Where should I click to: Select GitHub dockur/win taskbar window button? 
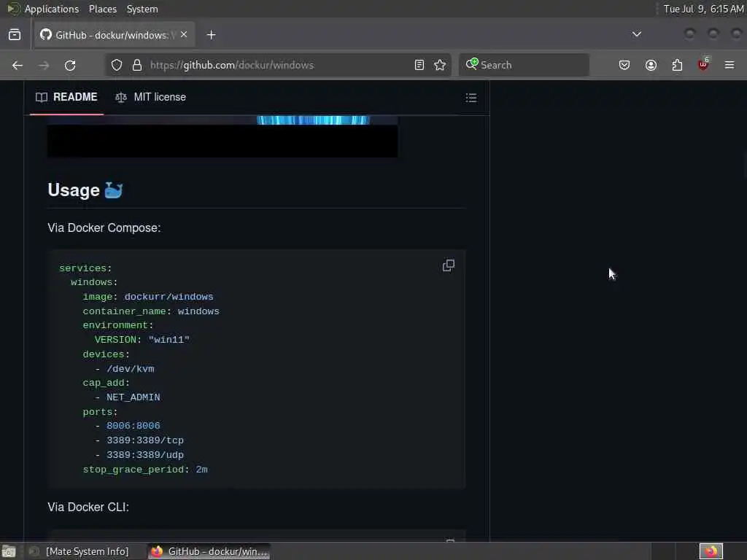[x=209, y=551]
